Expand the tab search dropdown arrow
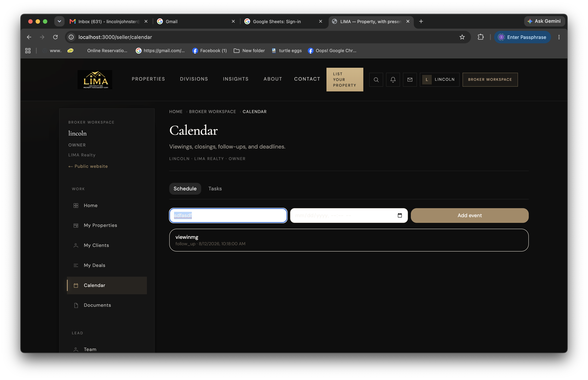Screen dimensions: 588x380 (x=59, y=21)
